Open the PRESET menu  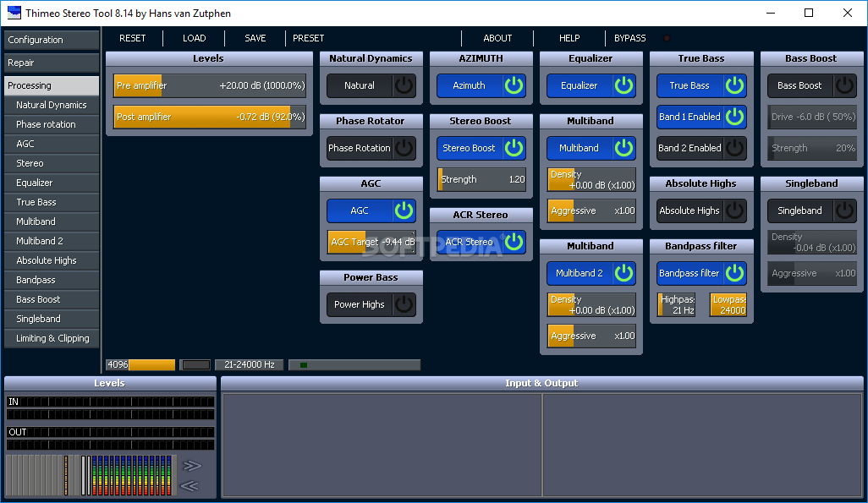[x=308, y=38]
